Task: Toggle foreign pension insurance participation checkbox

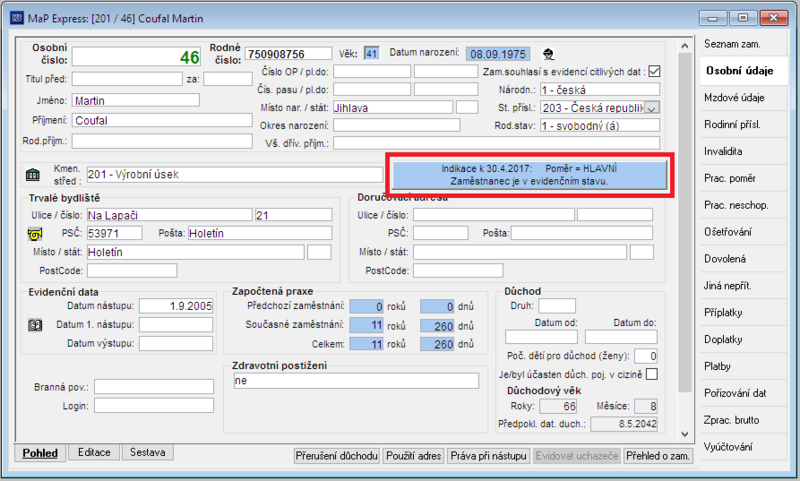Action: tap(652, 374)
